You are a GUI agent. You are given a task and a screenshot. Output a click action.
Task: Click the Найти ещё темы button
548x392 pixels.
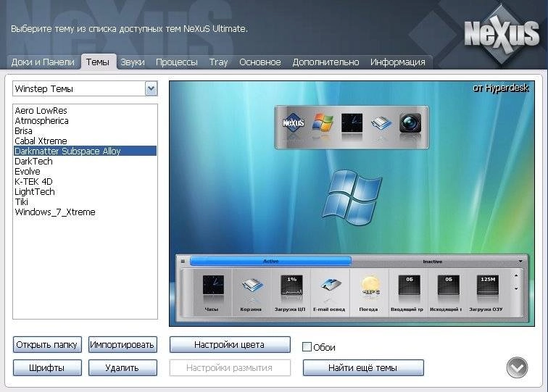coord(362,367)
